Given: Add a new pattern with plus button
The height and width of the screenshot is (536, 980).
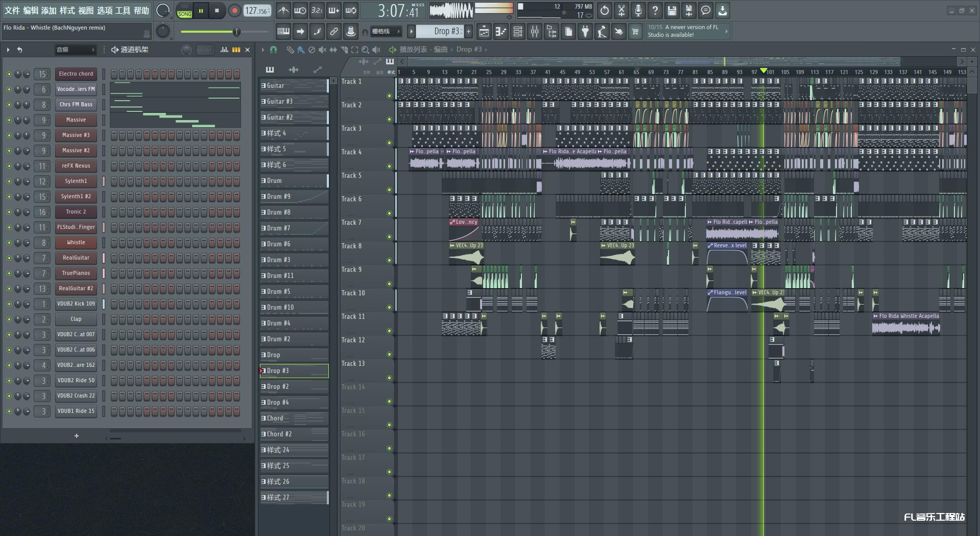Looking at the screenshot, I should point(468,32).
